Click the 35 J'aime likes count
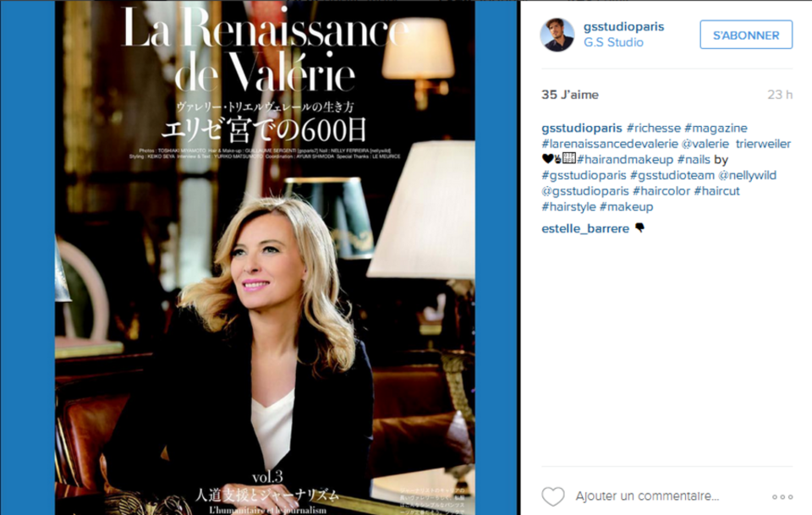The width and height of the screenshot is (812, 515). [570, 95]
